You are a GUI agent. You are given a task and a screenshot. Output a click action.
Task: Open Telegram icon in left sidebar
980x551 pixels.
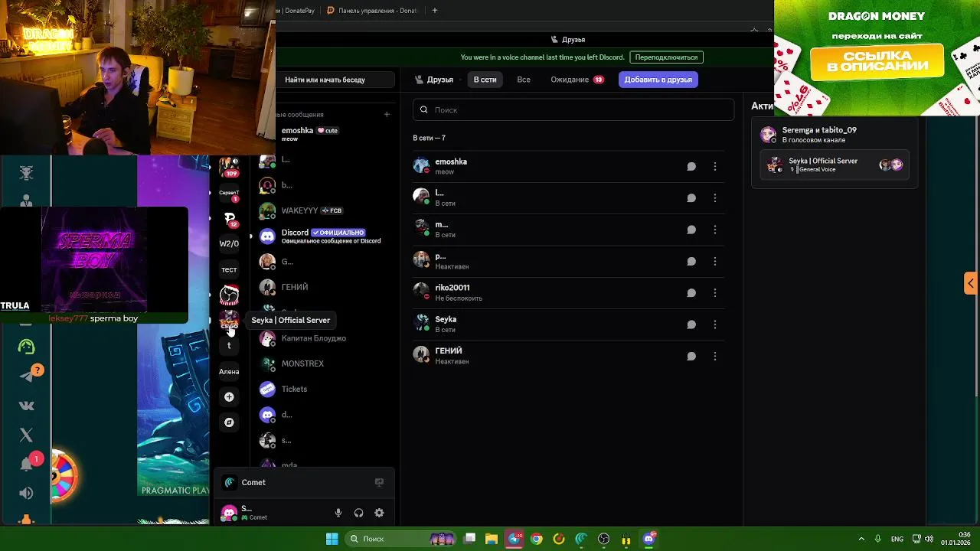[27, 377]
